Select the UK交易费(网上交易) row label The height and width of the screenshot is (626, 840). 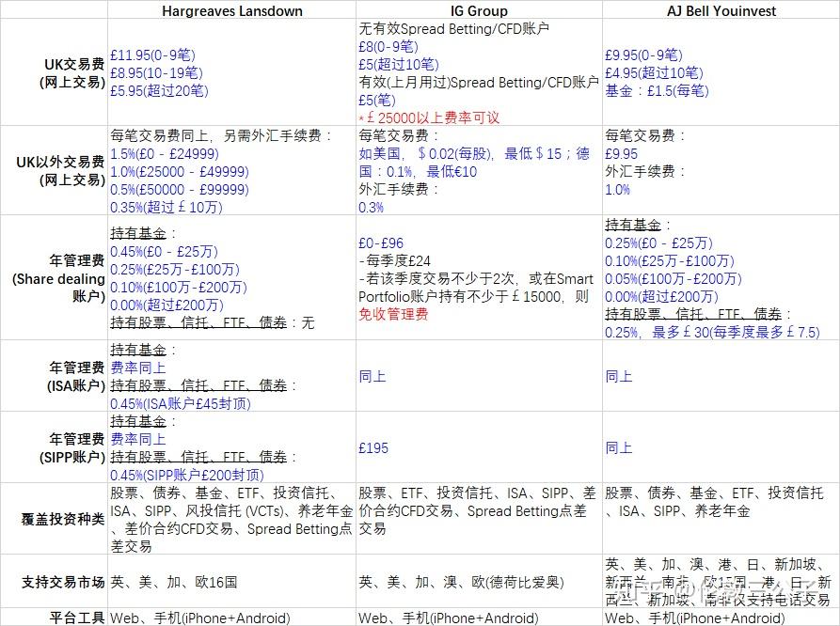72,73
